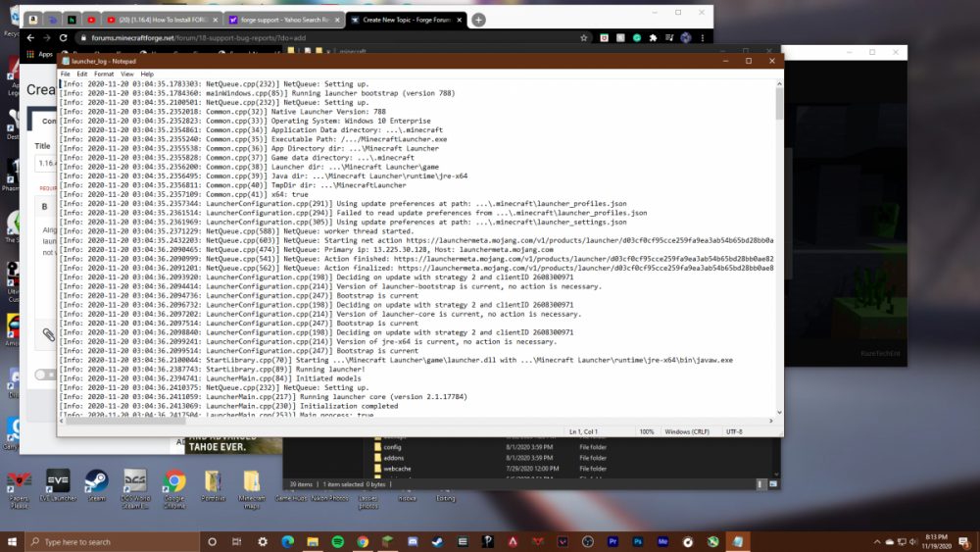Launch Adobe Premiere Pro from the taskbar
The image size is (980, 552).
[613, 541]
